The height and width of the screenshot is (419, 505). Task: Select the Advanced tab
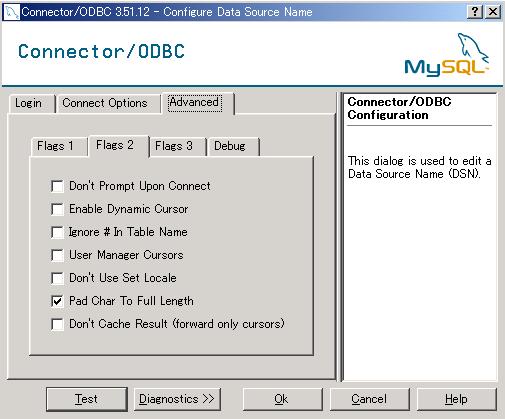click(197, 103)
